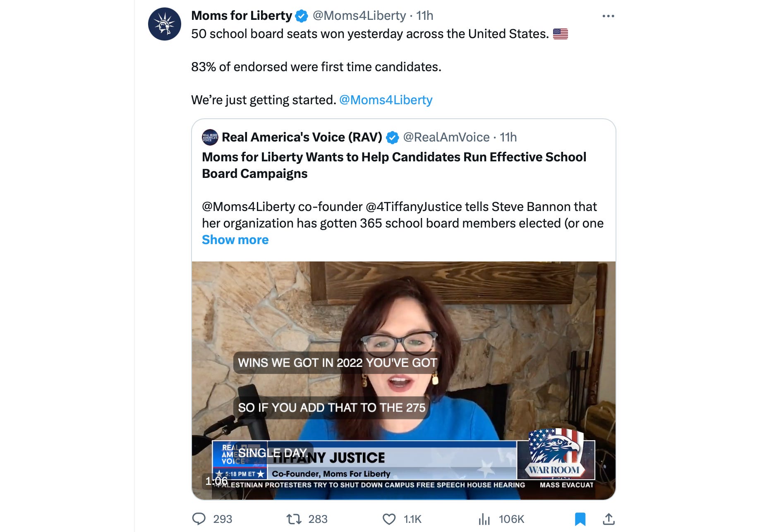Click the Moms for Liberty display name

(241, 16)
